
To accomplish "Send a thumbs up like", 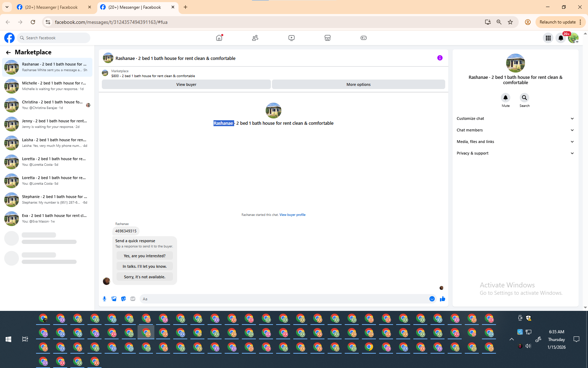I will [442, 299].
